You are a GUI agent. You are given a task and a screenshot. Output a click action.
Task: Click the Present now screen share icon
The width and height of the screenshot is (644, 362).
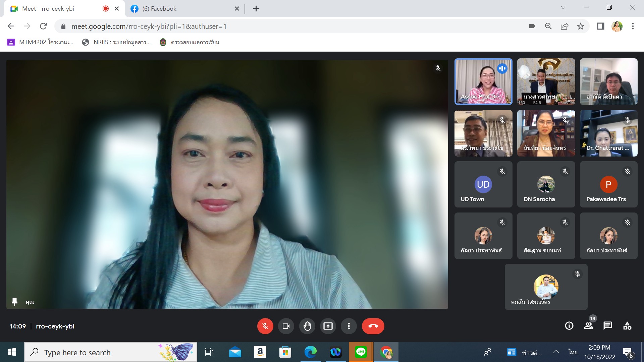pyautogui.click(x=328, y=326)
